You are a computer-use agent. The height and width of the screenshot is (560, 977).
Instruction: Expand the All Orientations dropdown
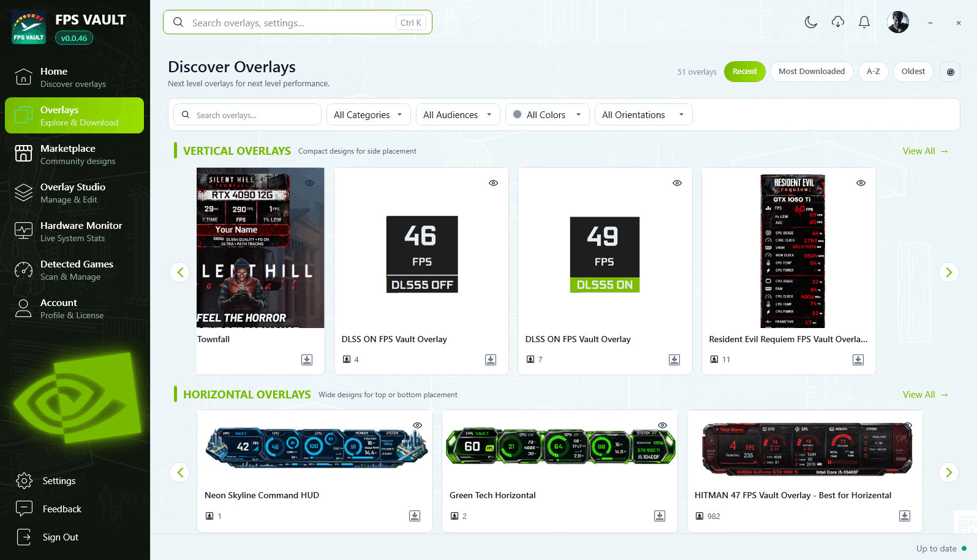click(x=643, y=114)
